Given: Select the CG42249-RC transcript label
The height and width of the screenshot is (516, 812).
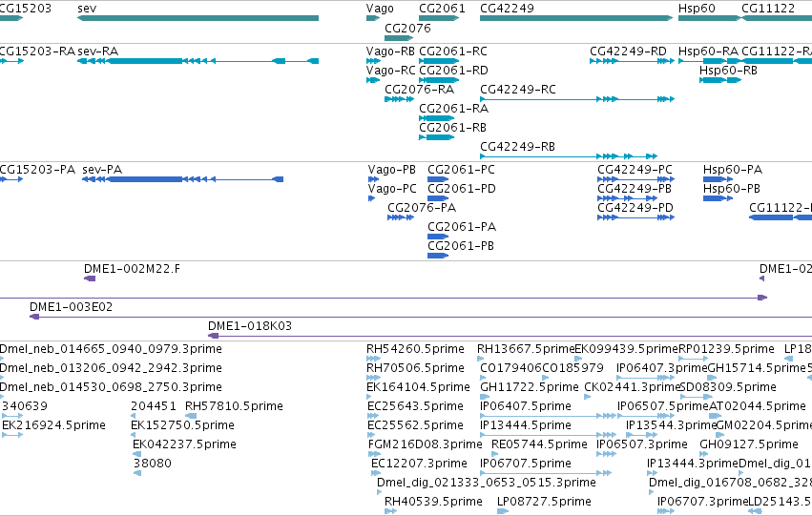Looking at the screenshot, I should tap(518, 90).
